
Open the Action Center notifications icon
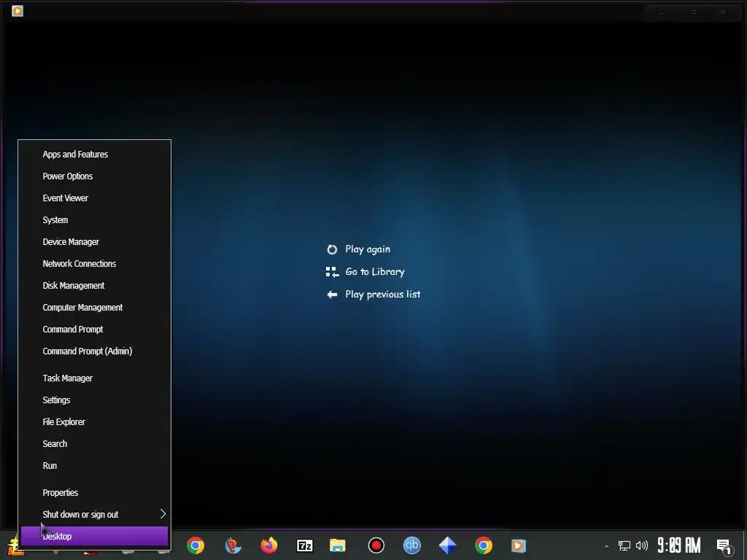tap(724, 546)
